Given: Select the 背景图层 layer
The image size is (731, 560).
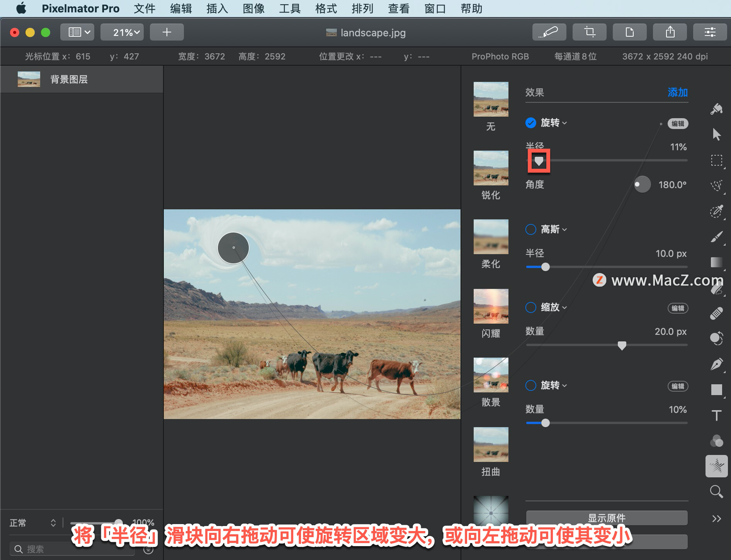Looking at the screenshot, I should [x=82, y=79].
